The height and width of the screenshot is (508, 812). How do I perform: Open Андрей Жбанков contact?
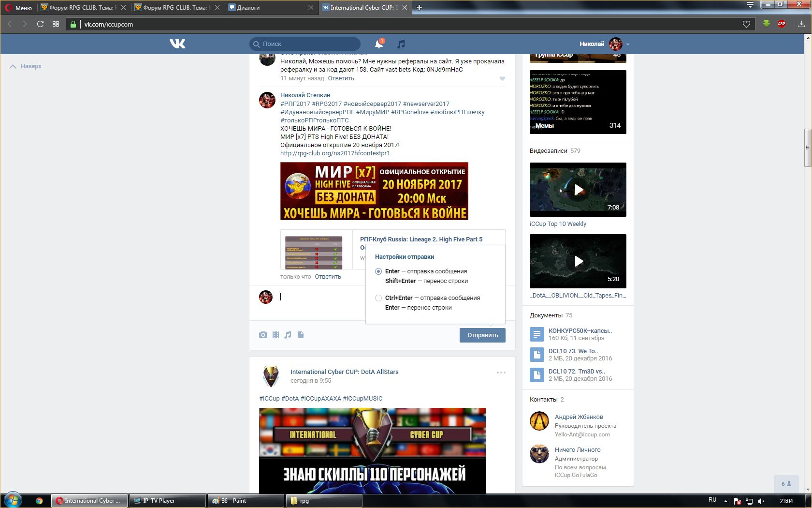[579, 417]
